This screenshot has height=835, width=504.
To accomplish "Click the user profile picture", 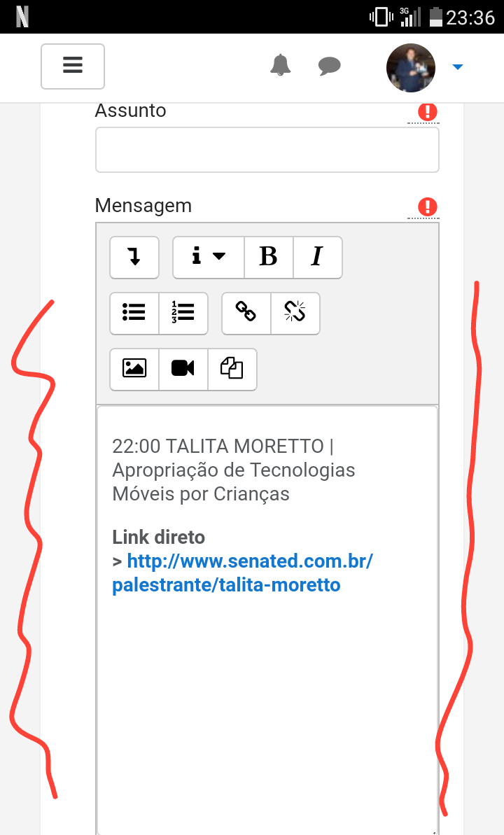I will pos(411,68).
